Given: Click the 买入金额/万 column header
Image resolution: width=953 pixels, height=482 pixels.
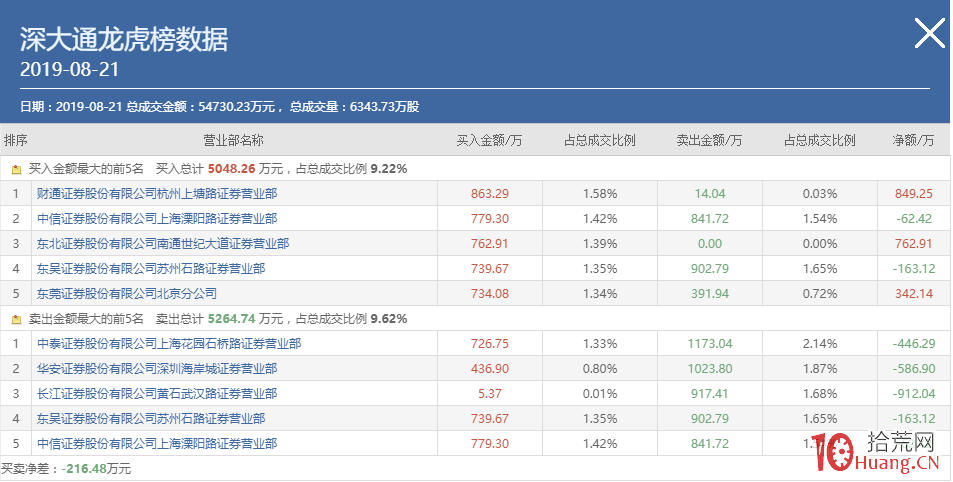Looking at the screenshot, I should [x=489, y=140].
